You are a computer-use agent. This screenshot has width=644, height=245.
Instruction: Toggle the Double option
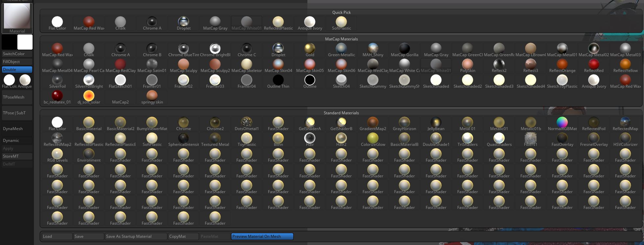coord(17,70)
